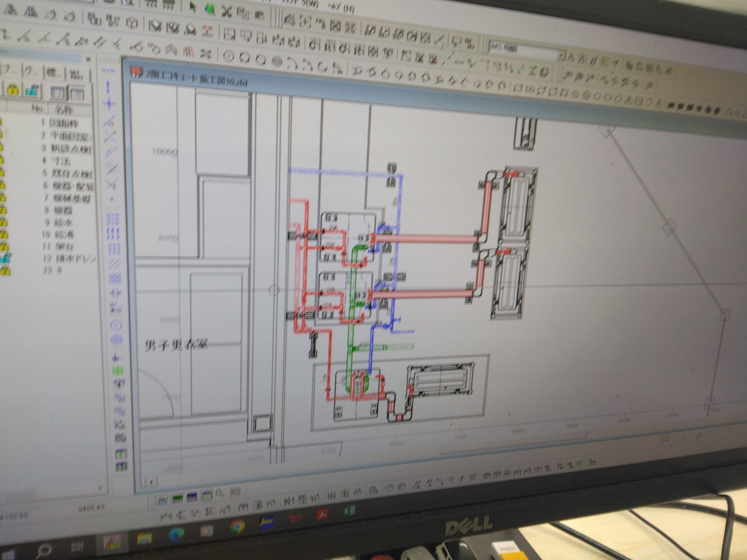Click the light green window icon in bottom toolbar

(207, 496)
